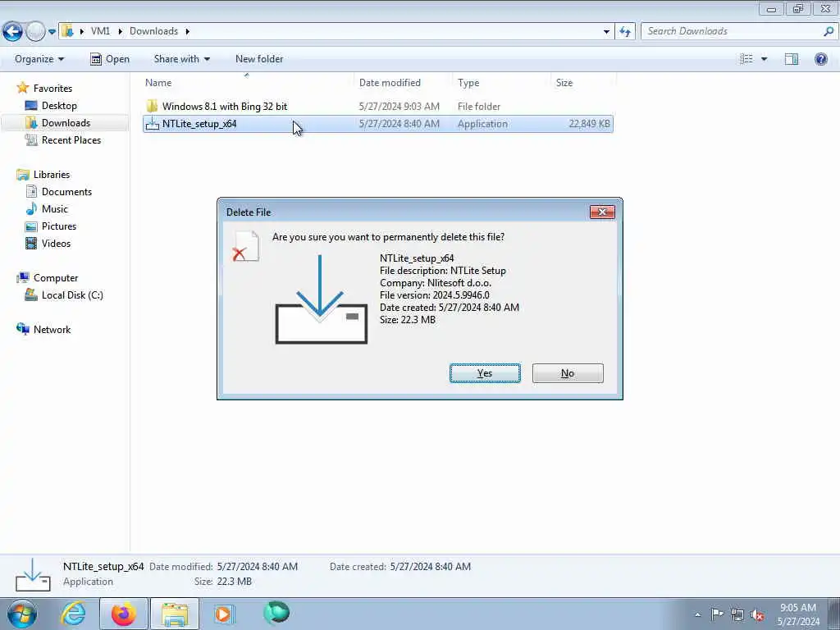Click the NTLite_setup_x64 file name
This screenshot has height=630, width=840.
click(199, 124)
